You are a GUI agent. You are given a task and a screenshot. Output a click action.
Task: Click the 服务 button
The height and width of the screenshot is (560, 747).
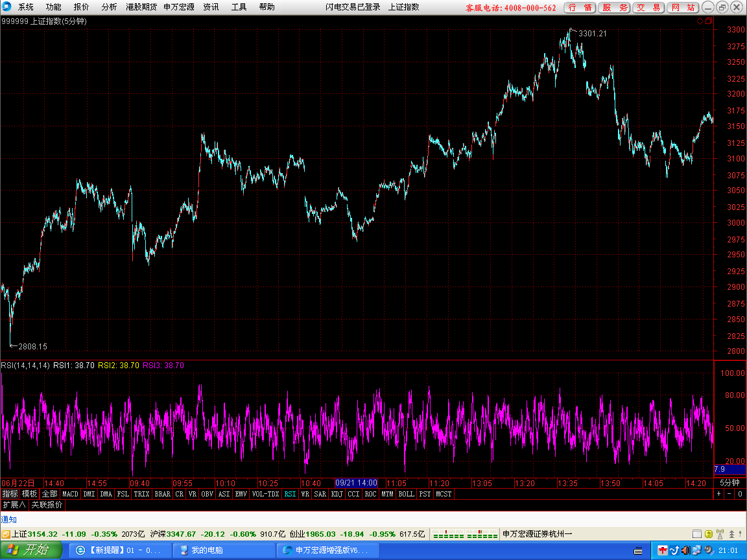(x=615, y=8)
